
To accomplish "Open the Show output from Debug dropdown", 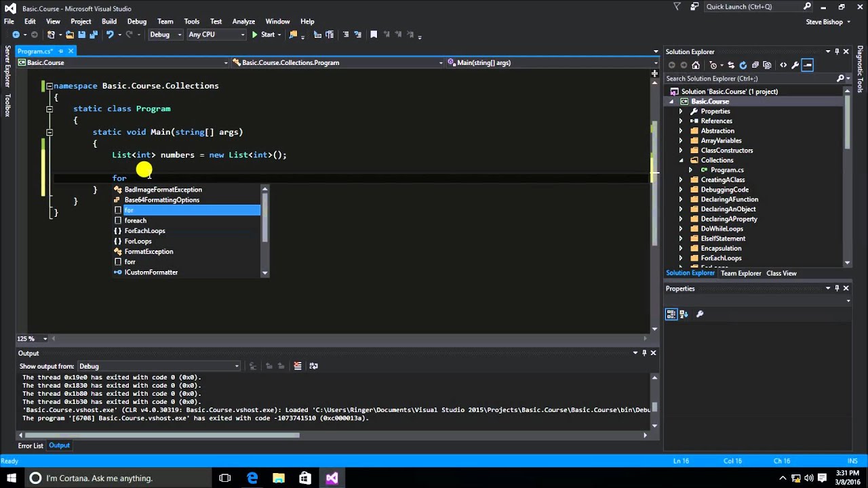I will click(x=159, y=366).
